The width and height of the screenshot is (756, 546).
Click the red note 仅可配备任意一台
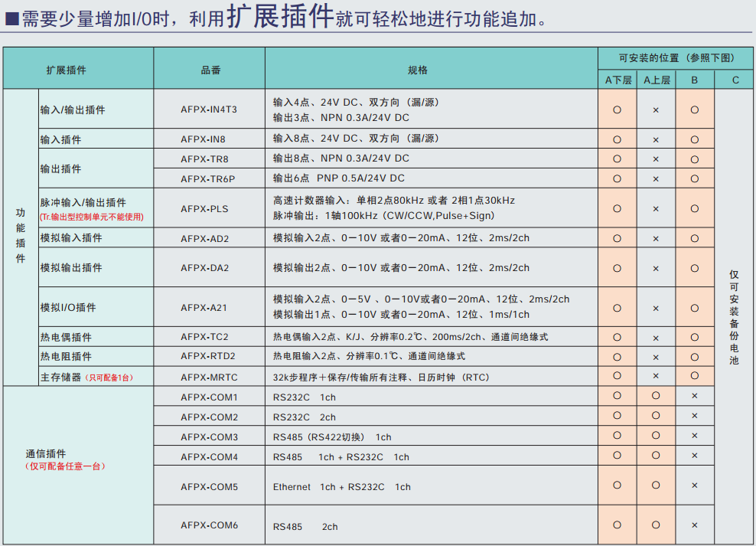click(67, 466)
